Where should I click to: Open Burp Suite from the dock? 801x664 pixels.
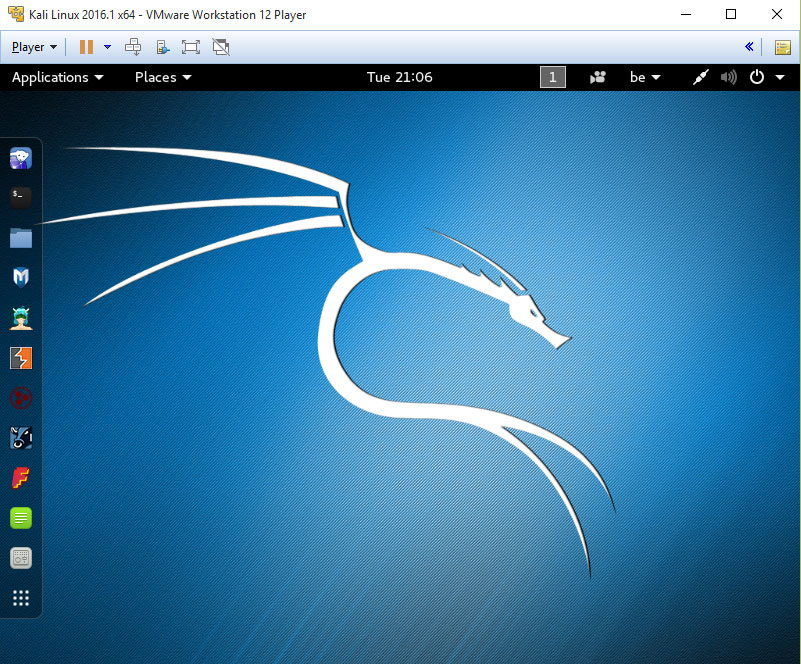coord(21,358)
